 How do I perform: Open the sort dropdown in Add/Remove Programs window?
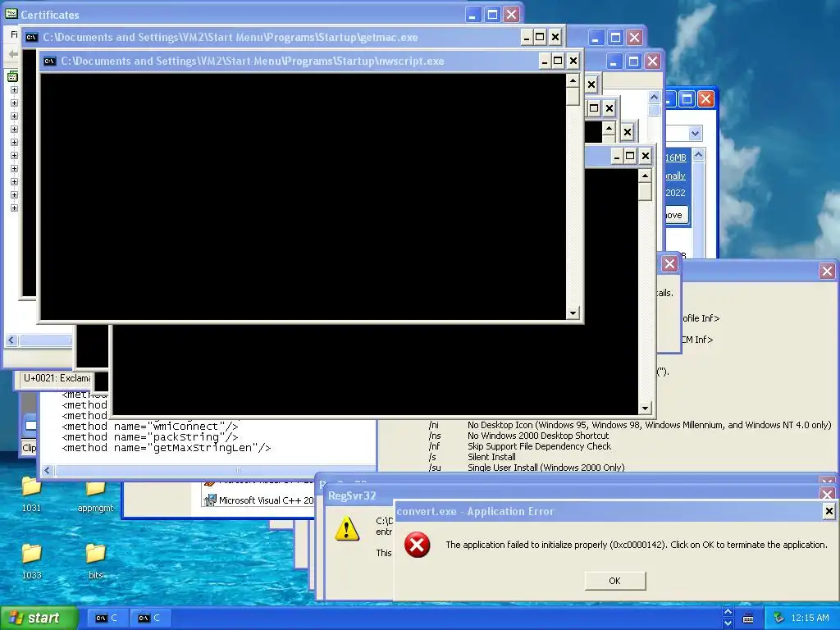tap(695, 134)
